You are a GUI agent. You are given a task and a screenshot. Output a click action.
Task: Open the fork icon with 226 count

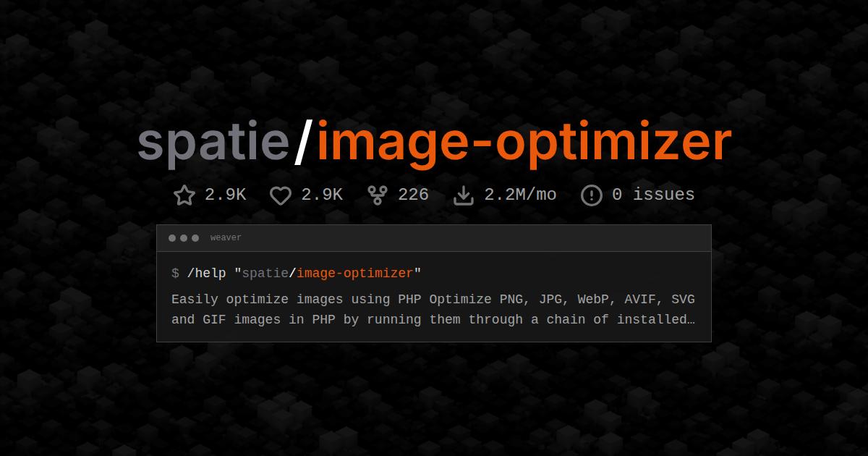[377, 194]
